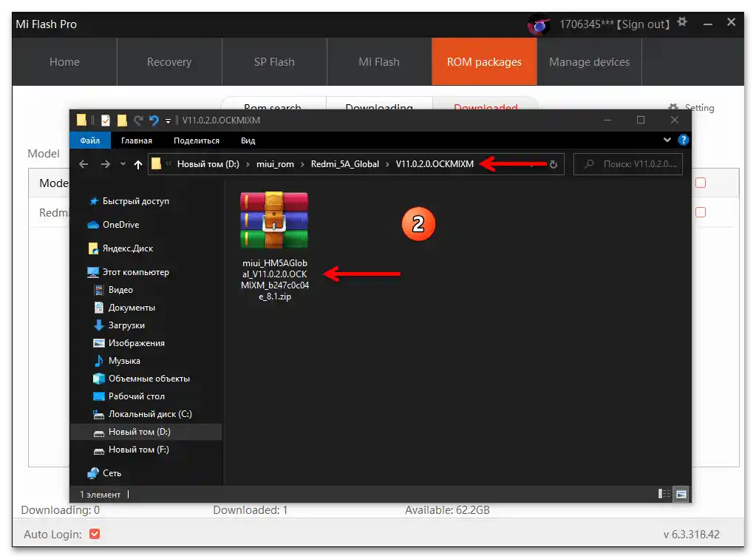Click the undo icon in title bar
The width and height of the screenshot is (756, 559).
coord(154,120)
